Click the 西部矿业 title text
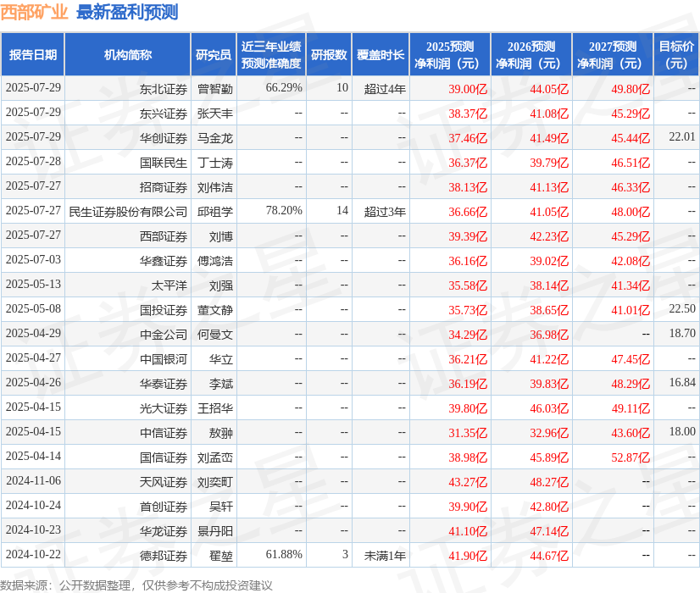The width and height of the screenshot is (700, 593). 34,12
